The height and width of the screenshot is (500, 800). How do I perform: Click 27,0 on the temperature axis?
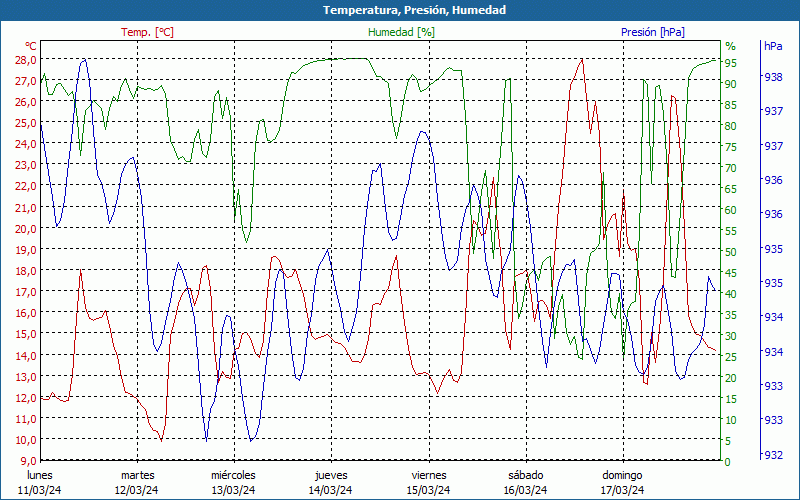26,81
